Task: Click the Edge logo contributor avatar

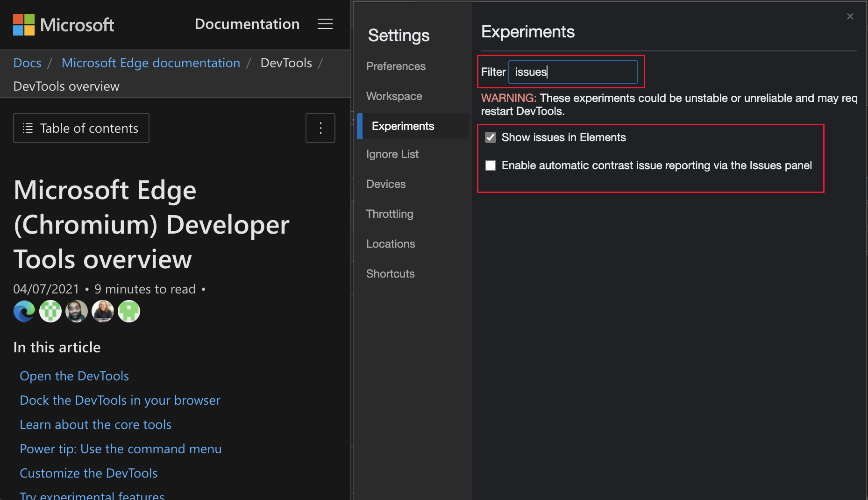Action: [24, 311]
